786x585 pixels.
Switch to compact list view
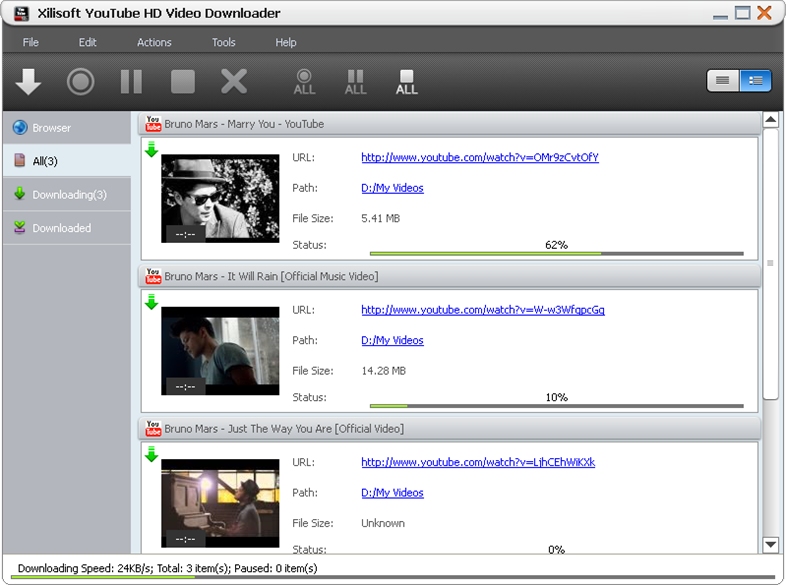(722, 80)
